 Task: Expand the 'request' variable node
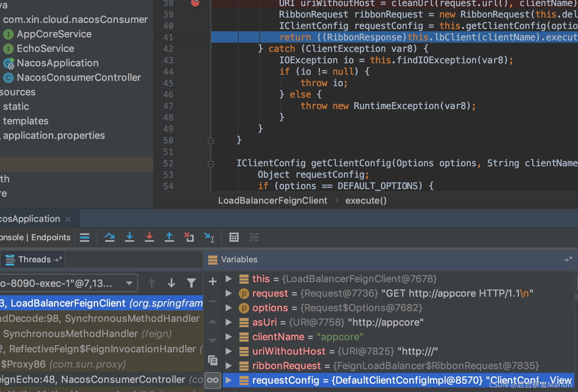click(229, 293)
